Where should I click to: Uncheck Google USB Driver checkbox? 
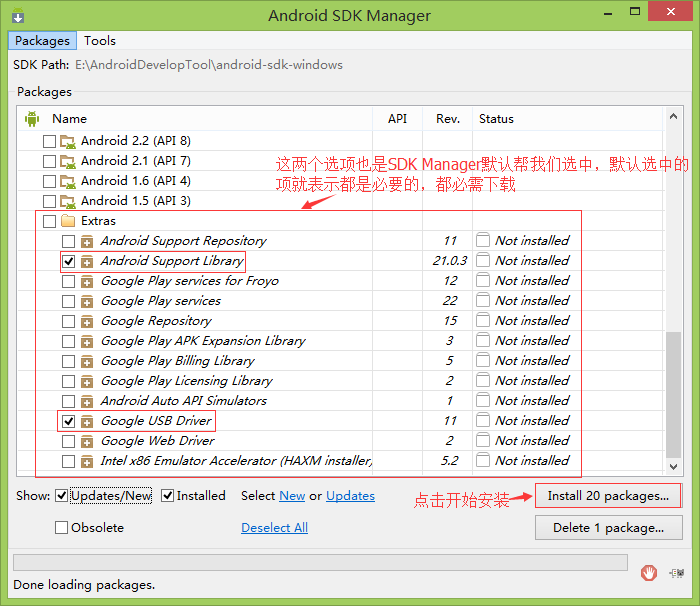pyautogui.click(x=68, y=422)
